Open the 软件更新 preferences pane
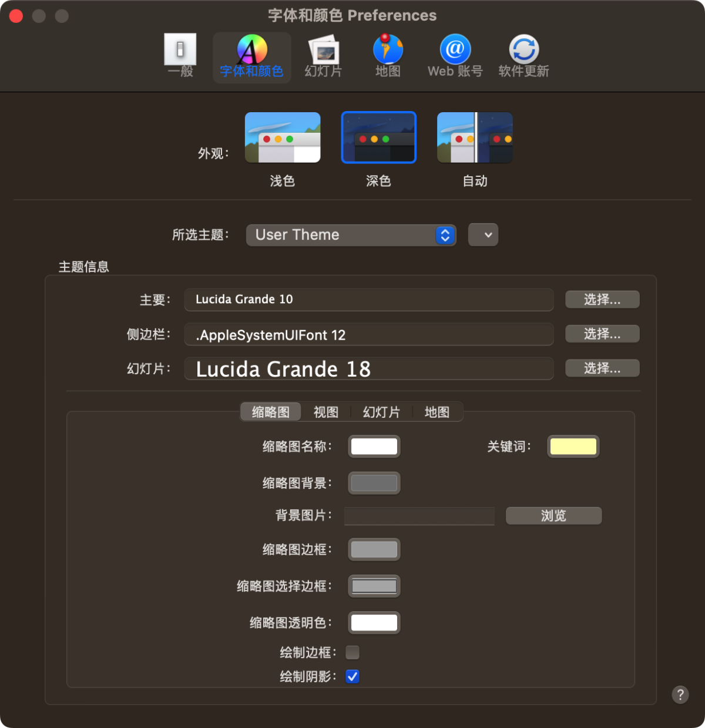The height and width of the screenshot is (728, 705). pos(523,56)
